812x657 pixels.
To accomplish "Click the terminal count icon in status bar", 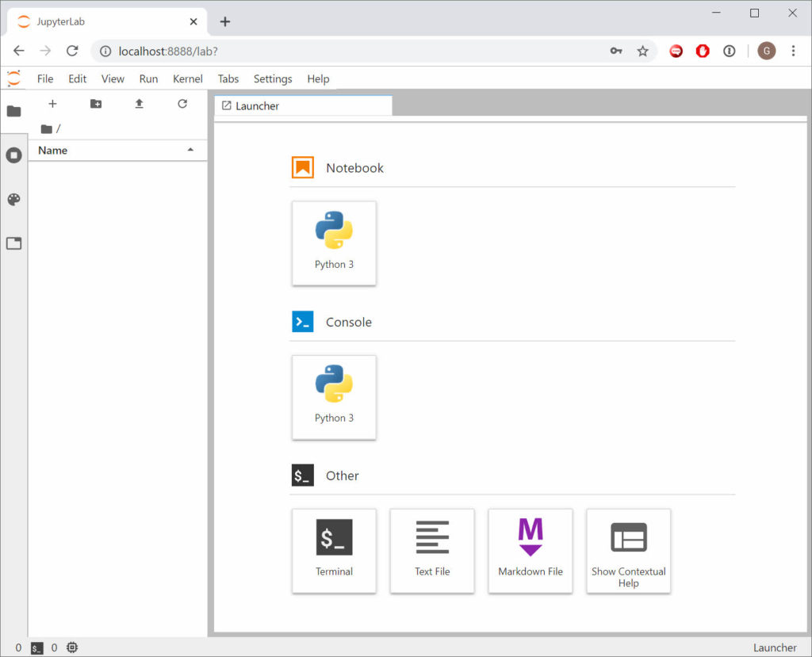I will pyautogui.click(x=36, y=647).
